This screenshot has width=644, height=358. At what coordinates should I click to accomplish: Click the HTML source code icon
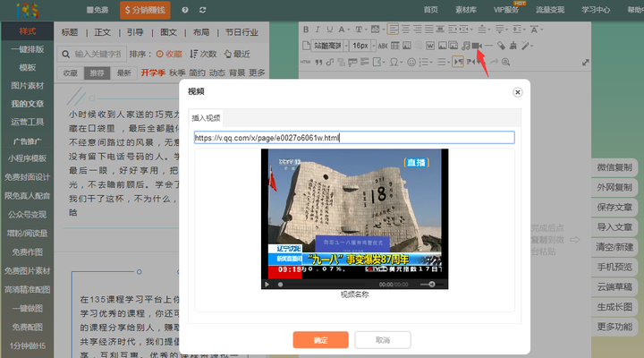click(x=305, y=62)
